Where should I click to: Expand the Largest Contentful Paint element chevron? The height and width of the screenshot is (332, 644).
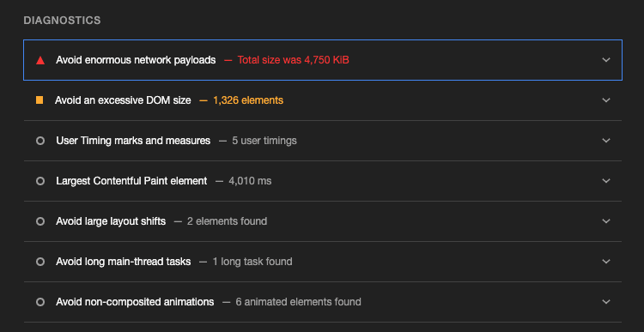tap(606, 180)
